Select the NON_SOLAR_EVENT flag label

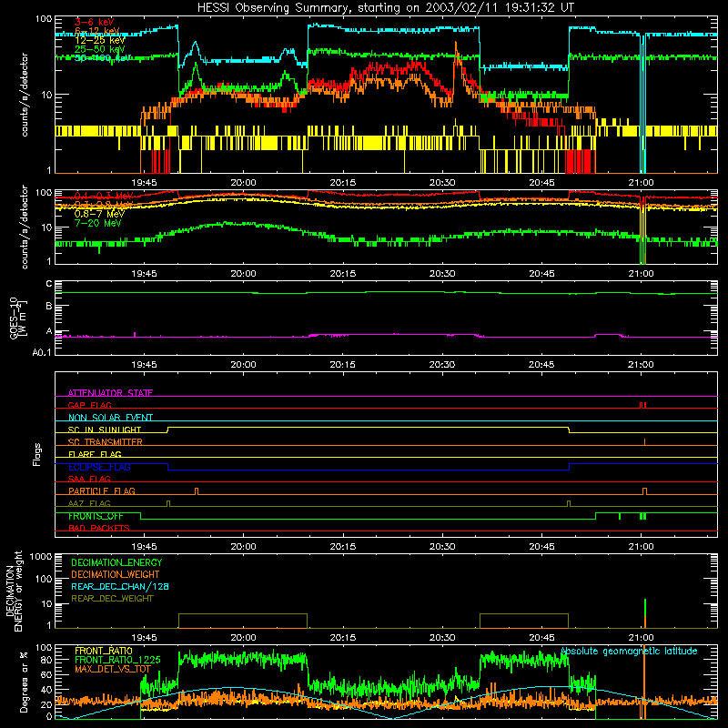pyautogui.click(x=110, y=418)
